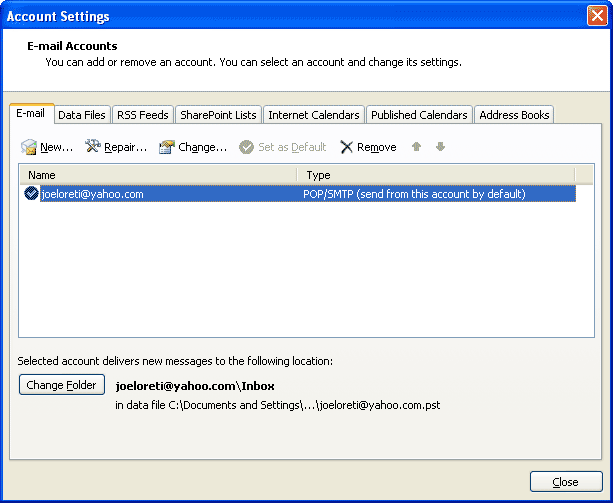Select the Internet Calendars tab
The width and height of the screenshot is (613, 503).
click(313, 115)
